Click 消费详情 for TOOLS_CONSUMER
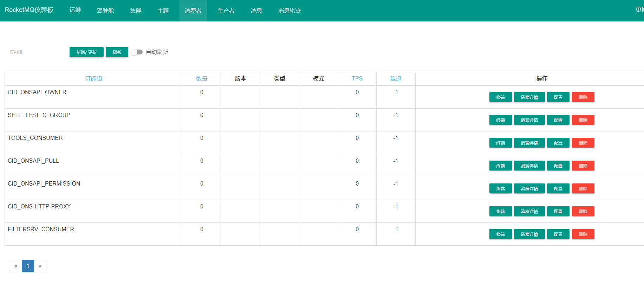Image resolution: width=644 pixels, height=304 pixels. 529,143
